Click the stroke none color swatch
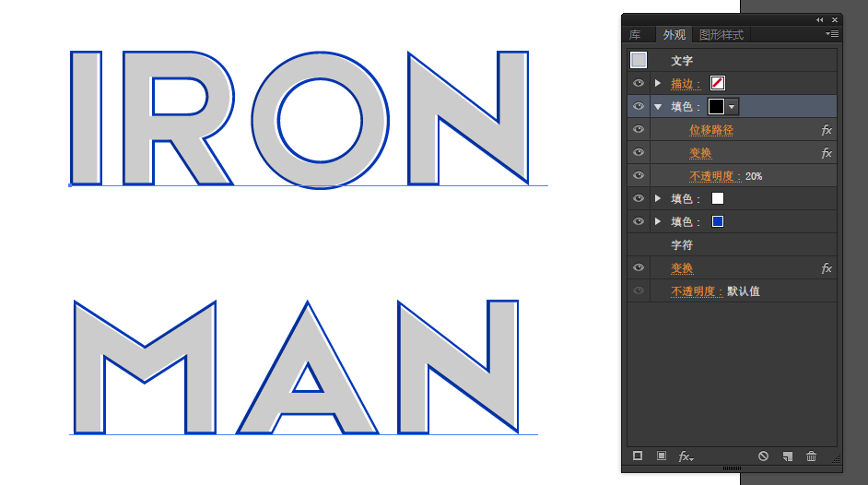This screenshot has width=868, height=485. click(x=718, y=83)
